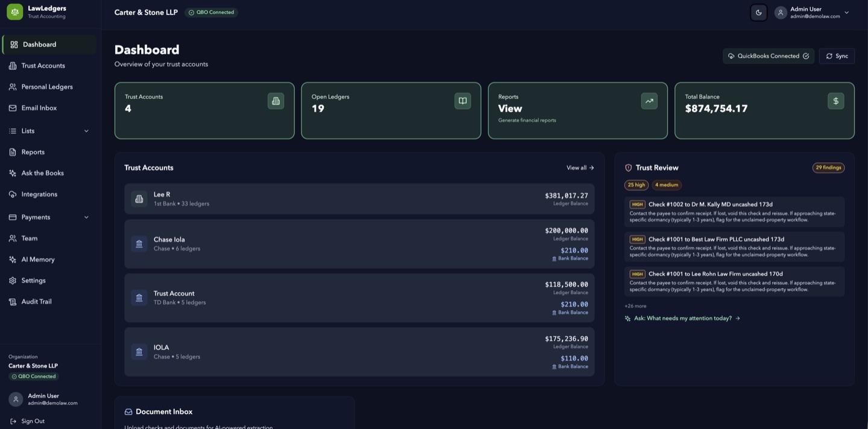The image size is (868, 429).
Task: Toggle dark mode with the moon icon
Action: 758,13
